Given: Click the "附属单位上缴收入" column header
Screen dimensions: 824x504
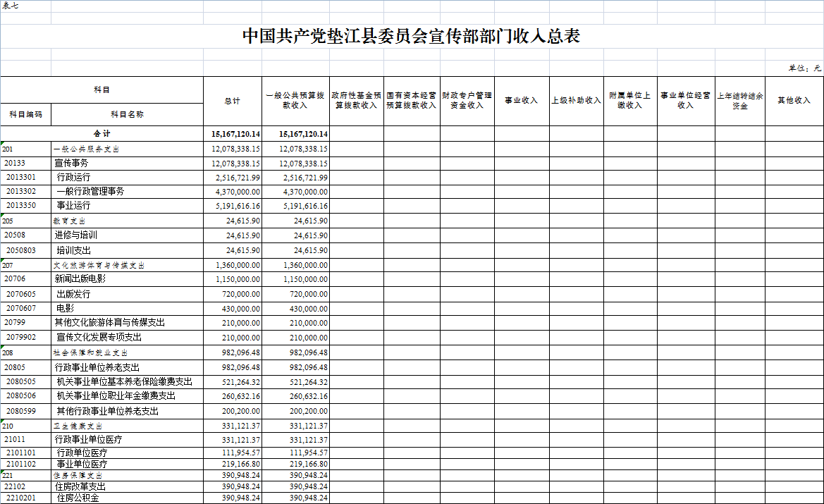Looking at the screenshot, I should (x=630, y=101).
